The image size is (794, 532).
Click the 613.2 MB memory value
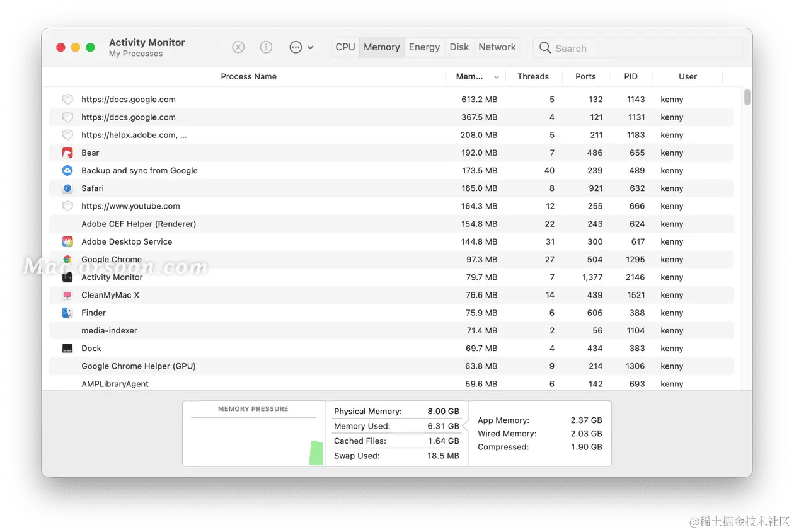click(479, 100)
